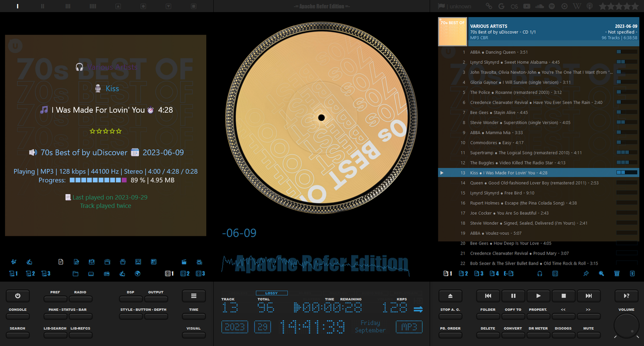Rate track with fifth star in top bar
This screenshot has height=346, width=644.
point(634,6)
